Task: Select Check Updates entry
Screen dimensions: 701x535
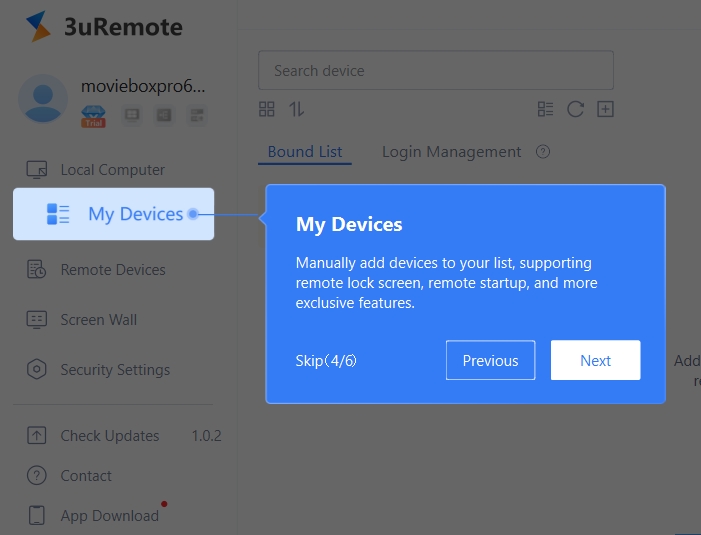Action: pyautogui.click(x=110, y=435)
